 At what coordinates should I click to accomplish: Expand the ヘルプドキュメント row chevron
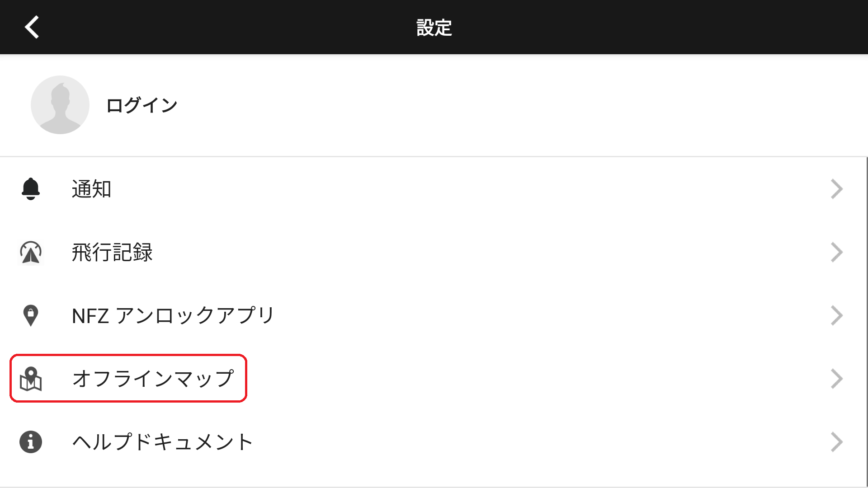coord(836,442)
